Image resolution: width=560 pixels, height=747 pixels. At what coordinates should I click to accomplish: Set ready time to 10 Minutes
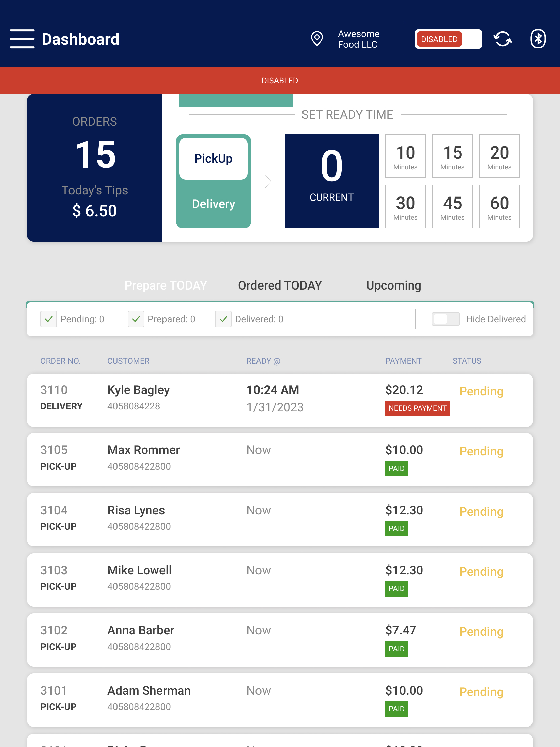406,156
